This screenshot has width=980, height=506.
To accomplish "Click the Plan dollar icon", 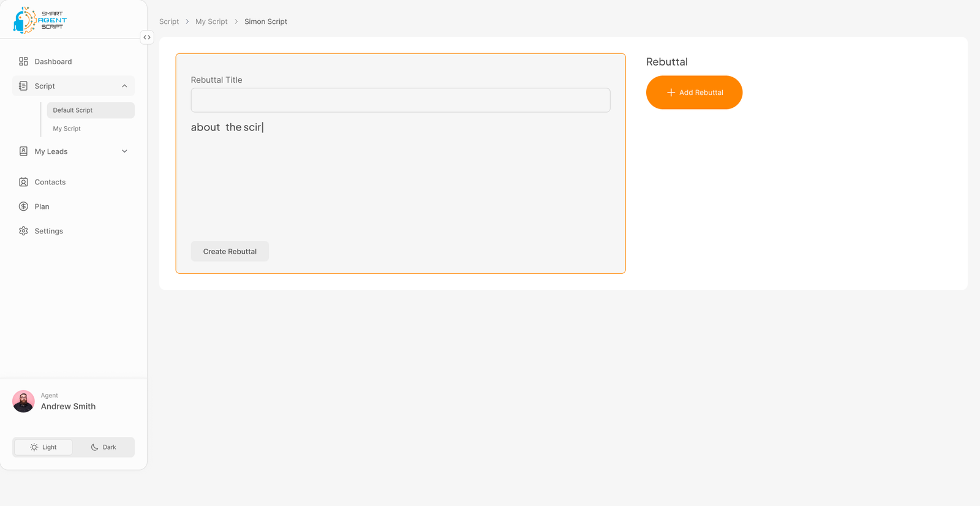I will point(23,206).
